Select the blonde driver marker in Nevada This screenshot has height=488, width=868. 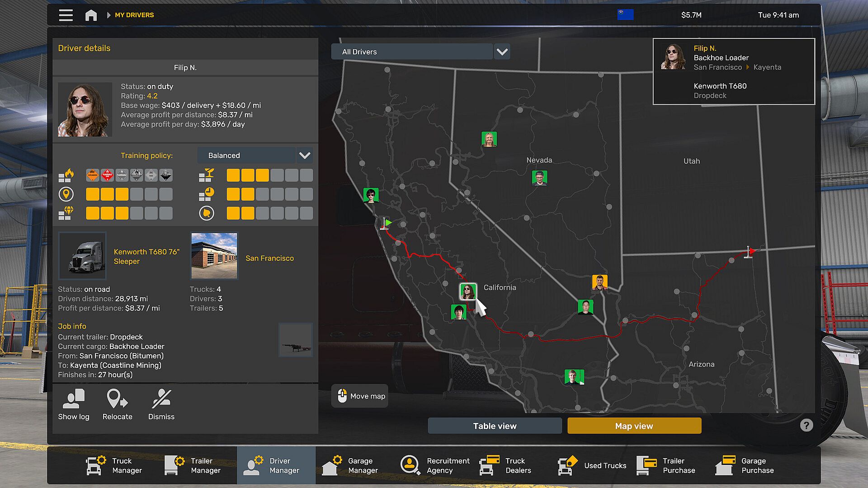pos(489,139)
